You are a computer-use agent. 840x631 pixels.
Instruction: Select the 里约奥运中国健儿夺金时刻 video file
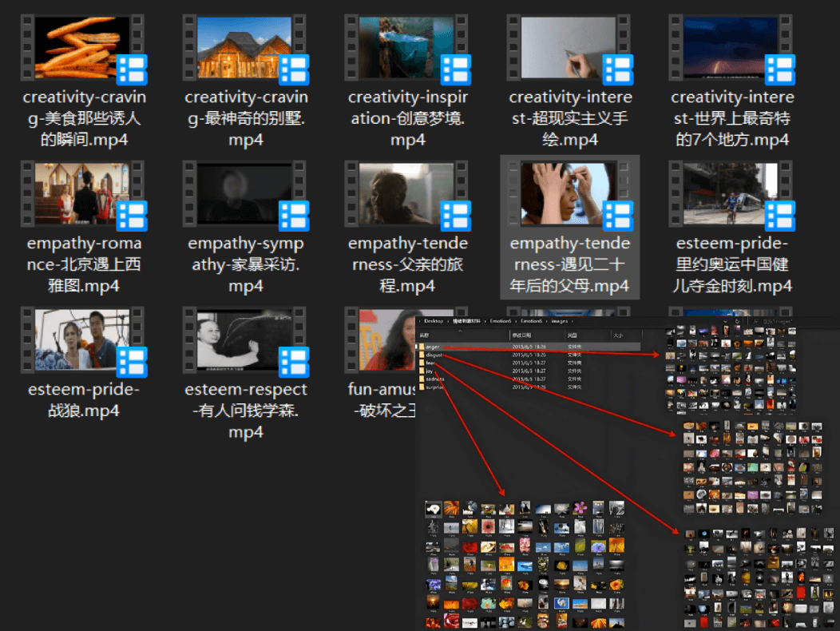pyautogui.click(x=731, y=228)
